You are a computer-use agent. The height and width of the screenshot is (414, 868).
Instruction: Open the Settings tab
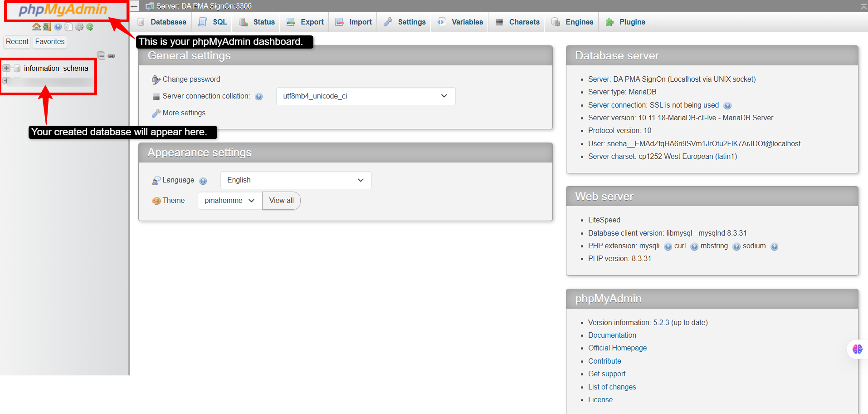click(405, 22)
